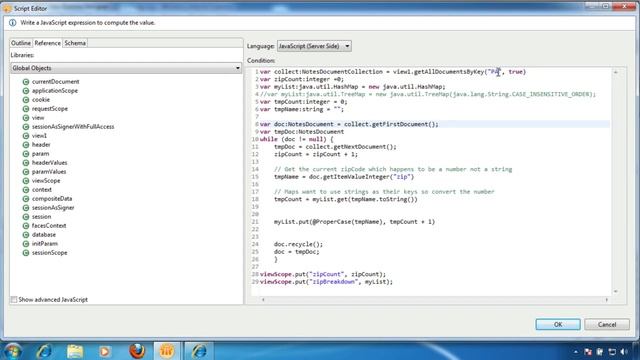Viewport: 640px width, 360px height.
Task: Click the requestScope object icon
Action: point(26,109)
